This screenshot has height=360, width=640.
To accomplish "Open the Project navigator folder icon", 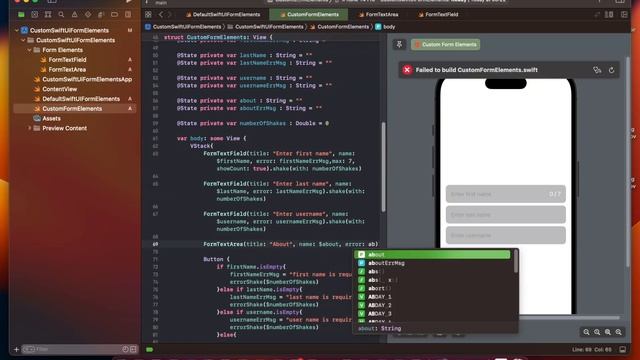I will (21, 15).
